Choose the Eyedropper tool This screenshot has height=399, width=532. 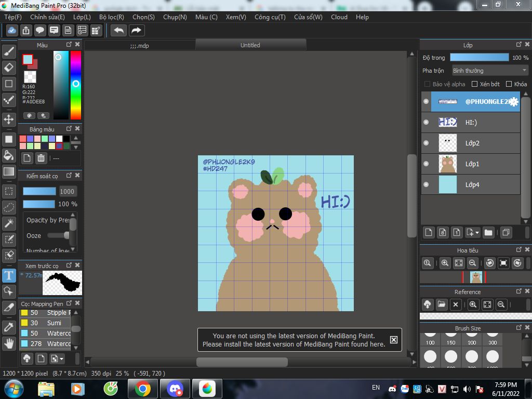click(9, 327)
